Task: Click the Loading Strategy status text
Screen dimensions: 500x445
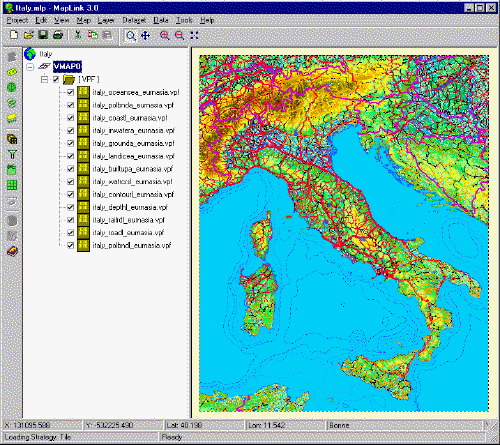Action: (x=38, y=437)
